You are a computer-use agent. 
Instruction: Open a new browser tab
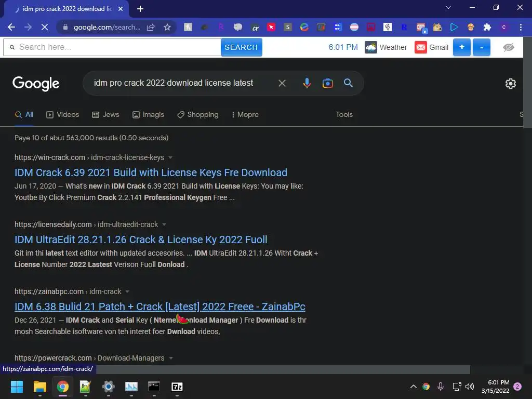(x=140, y=9)
